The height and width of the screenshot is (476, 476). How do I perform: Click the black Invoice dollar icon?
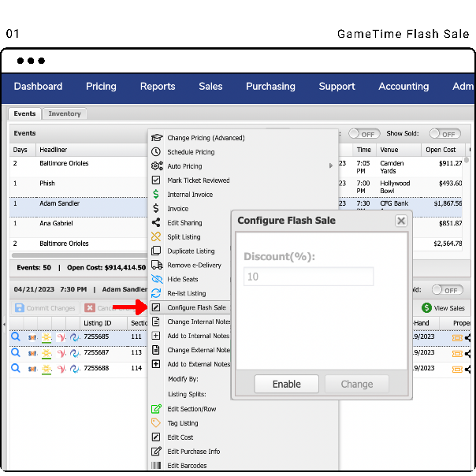pos(156,208)
